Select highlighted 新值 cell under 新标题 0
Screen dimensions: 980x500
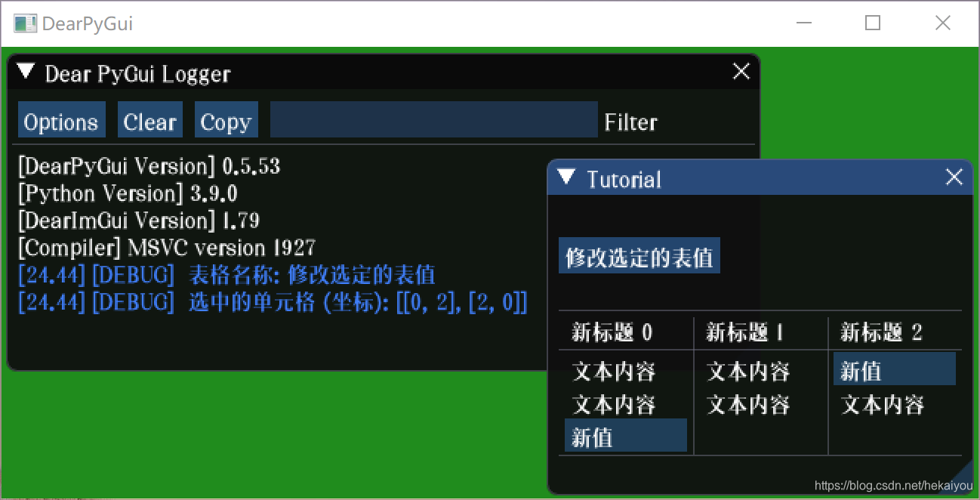(626, 436)
